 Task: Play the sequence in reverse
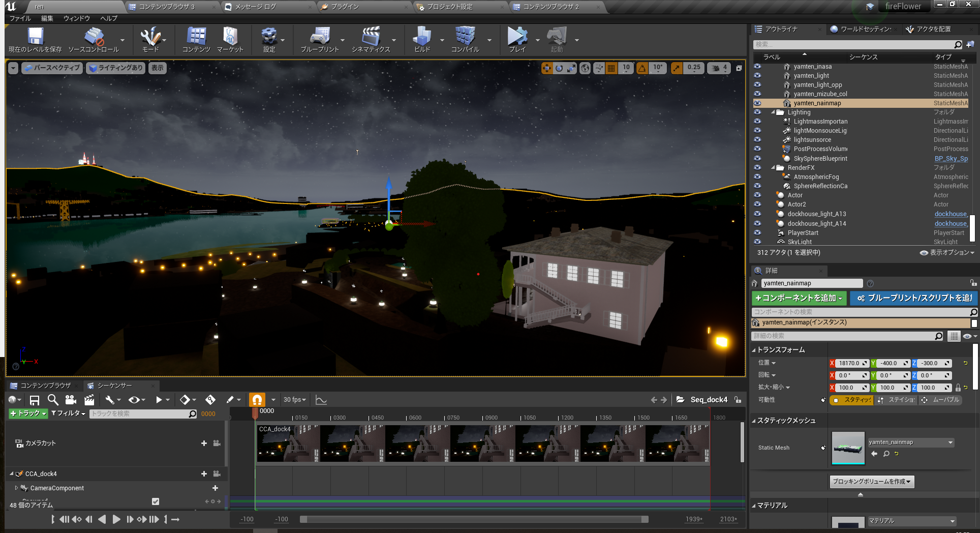(x=102, y=519)
